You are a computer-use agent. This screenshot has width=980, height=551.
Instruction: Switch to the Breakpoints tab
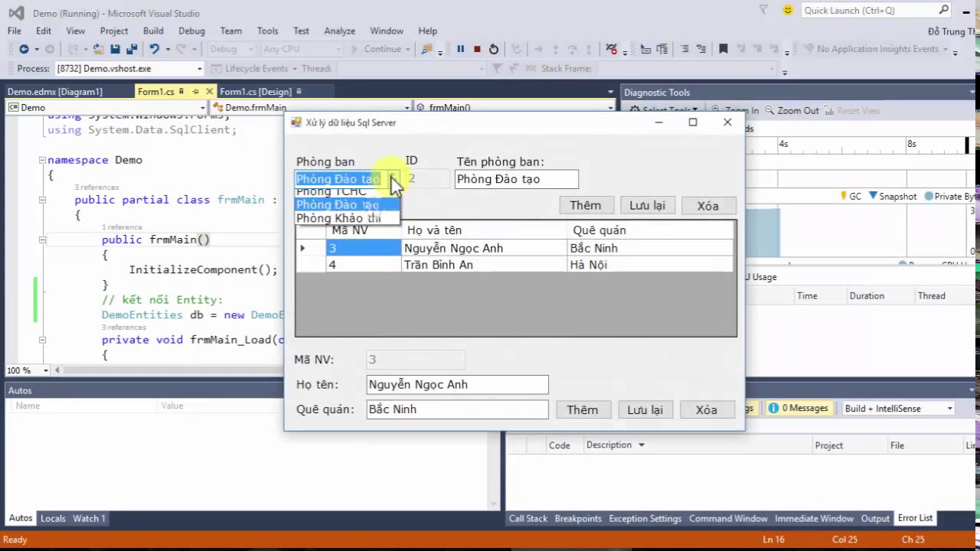pos(578,518)
